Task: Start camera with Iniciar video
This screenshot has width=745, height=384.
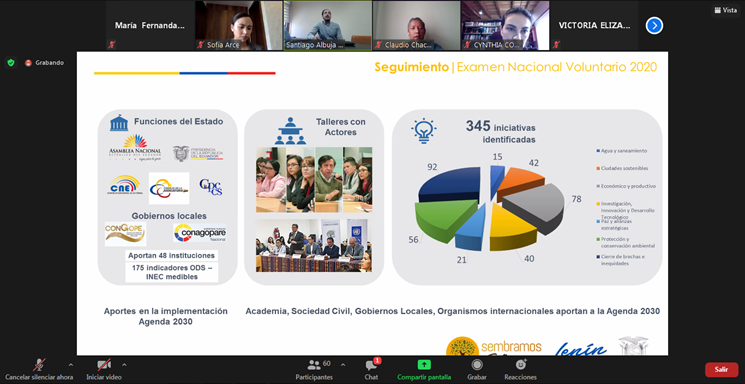Action: pyautogui.click(x=104, y=369)
